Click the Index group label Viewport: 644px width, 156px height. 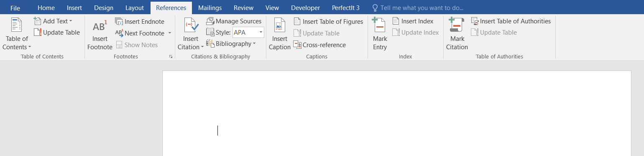tap(405, 56)
